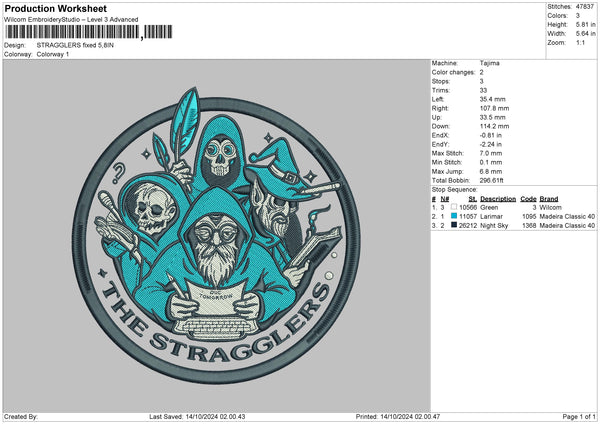
Task: Click the up extent value '33.5 mm'
Action: (492, 117)
